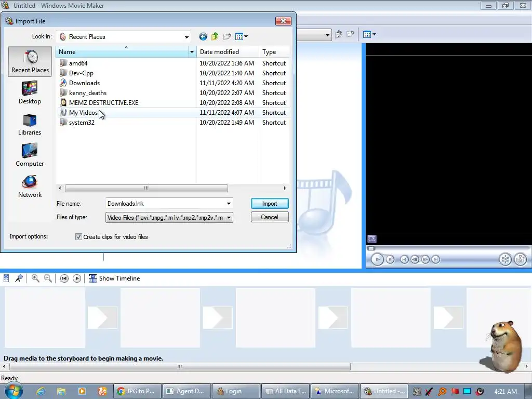This screenshot has height=399, width=532.
Task: Open the Views menu in Import File dialog
Action: (241, 37)
